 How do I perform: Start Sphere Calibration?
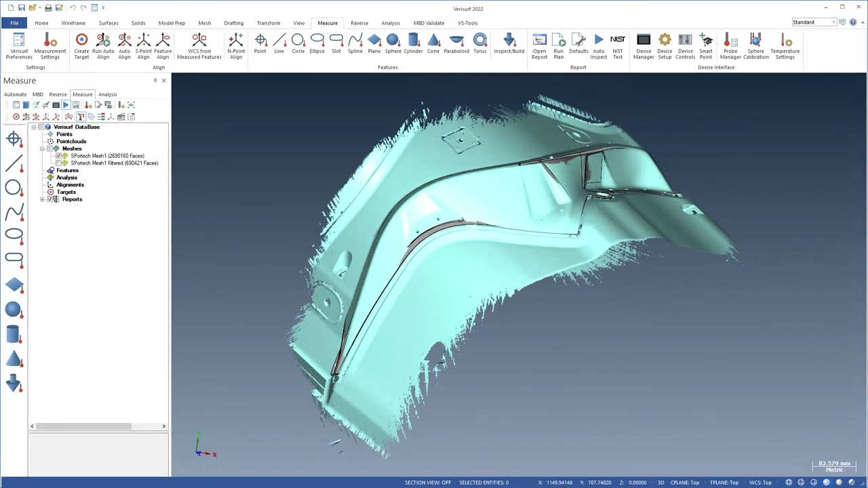coord(756,46)
